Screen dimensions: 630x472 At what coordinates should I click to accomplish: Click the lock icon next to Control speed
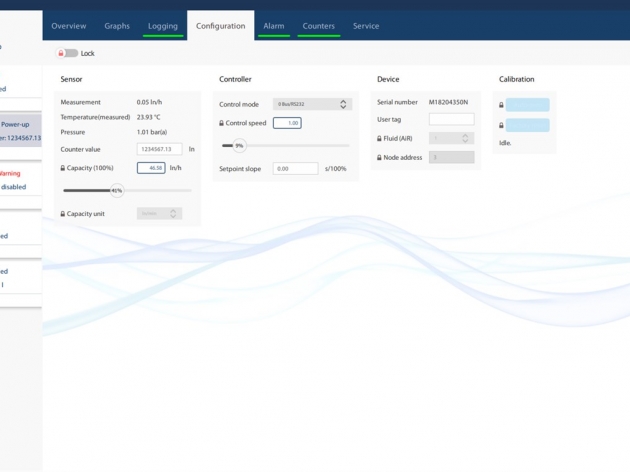click(222, 123)
